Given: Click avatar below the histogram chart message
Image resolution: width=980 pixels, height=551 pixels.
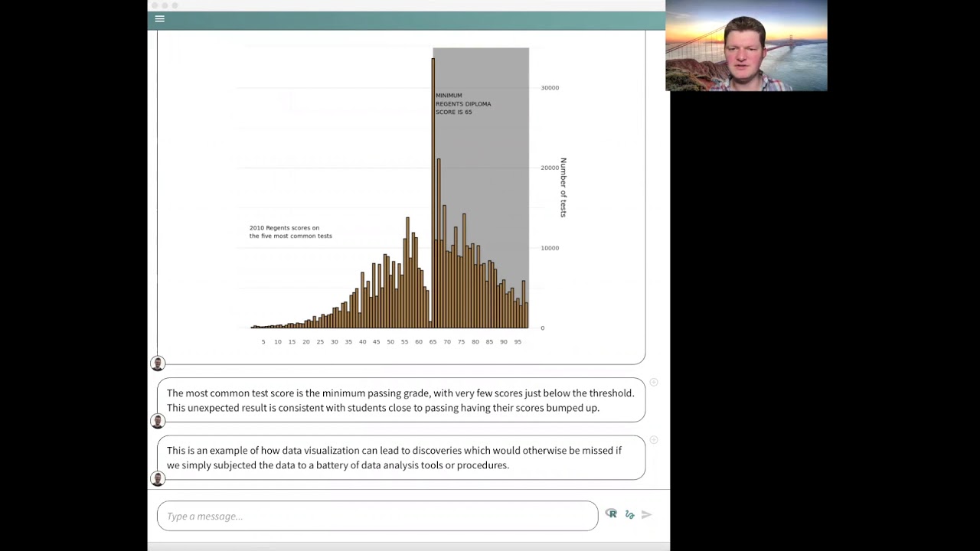Looking at the screenshot, I should click(158, 364).
